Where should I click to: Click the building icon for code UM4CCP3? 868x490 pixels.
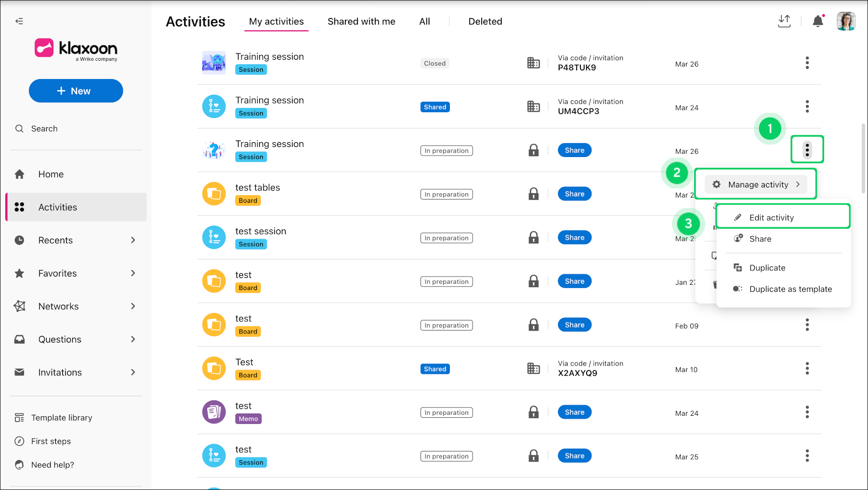pyautogui.click(x=534, y=106)
